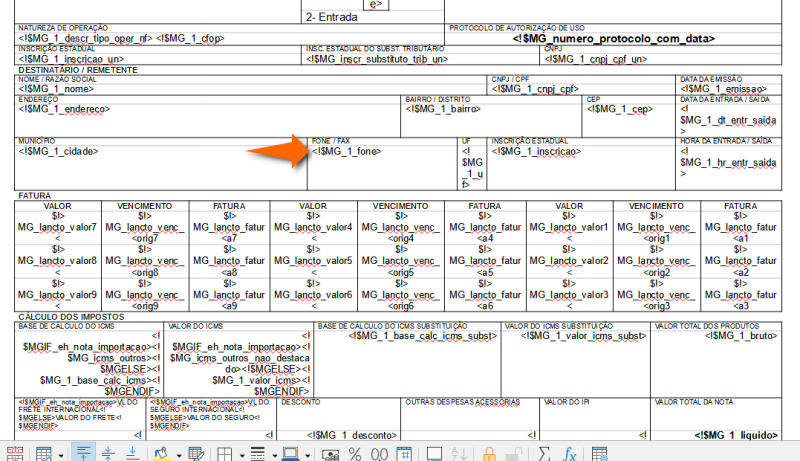Viewport: 800px width, 461px height.
Task: Click the Unprotect Cells open-lock icon
Action: [513, 453]
